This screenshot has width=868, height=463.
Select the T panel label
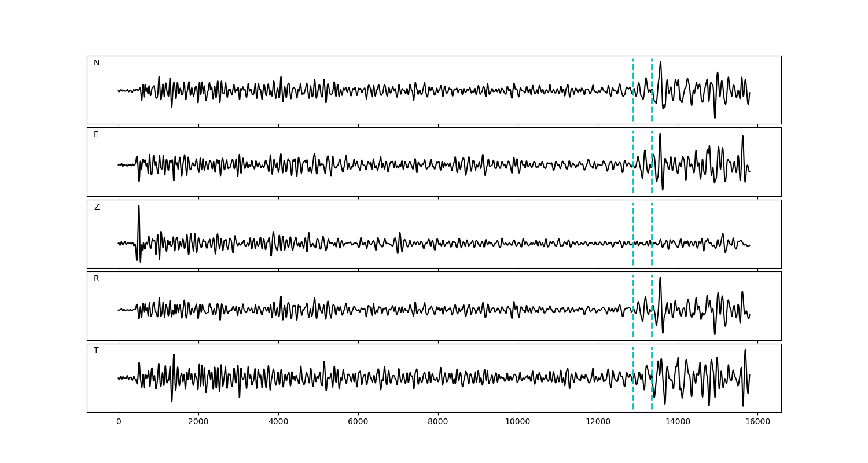point(96,351)
